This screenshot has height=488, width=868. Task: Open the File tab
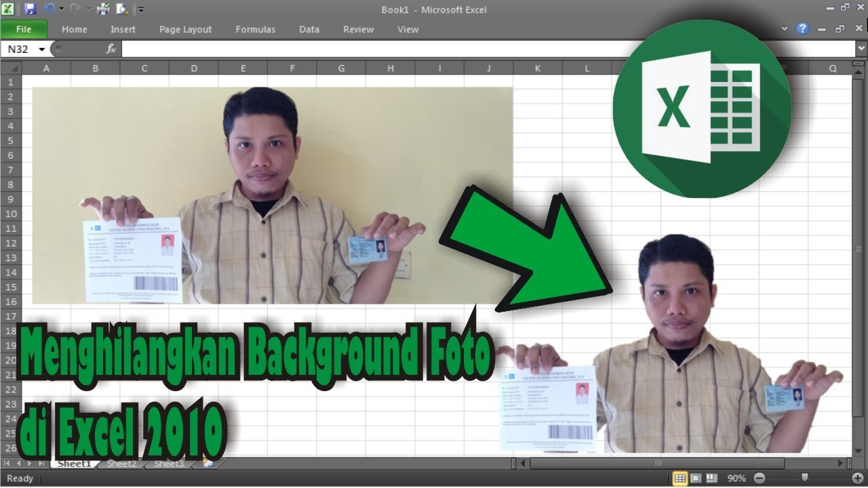click(x=24, y=29)
